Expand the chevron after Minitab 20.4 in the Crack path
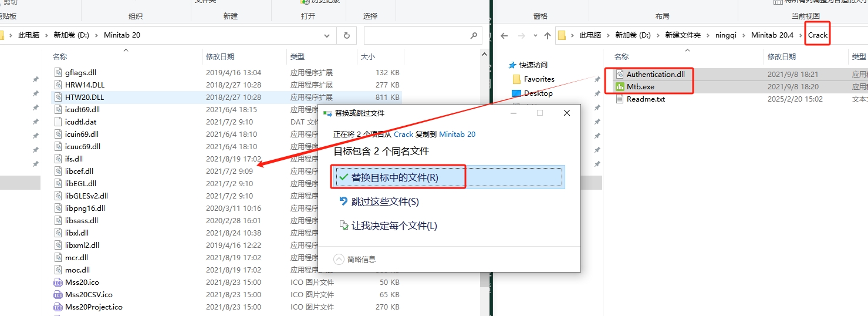The width and height of the screenshot is (868, 316). (x=801, y=35)
